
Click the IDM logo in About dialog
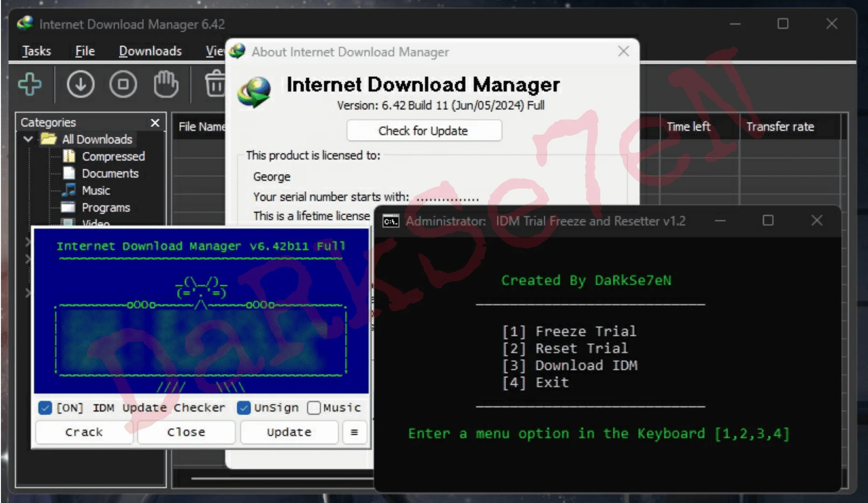coord(254,92)
